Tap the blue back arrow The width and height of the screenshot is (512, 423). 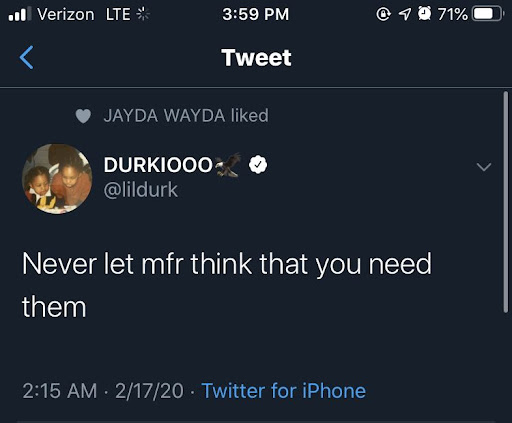tap(26, 57)
